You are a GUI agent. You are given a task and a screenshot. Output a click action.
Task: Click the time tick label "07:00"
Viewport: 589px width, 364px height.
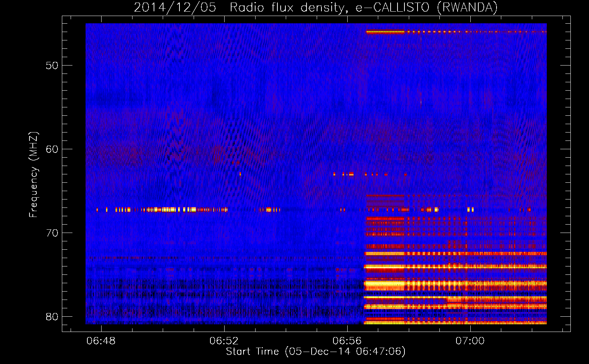click(x=470, y=341)
